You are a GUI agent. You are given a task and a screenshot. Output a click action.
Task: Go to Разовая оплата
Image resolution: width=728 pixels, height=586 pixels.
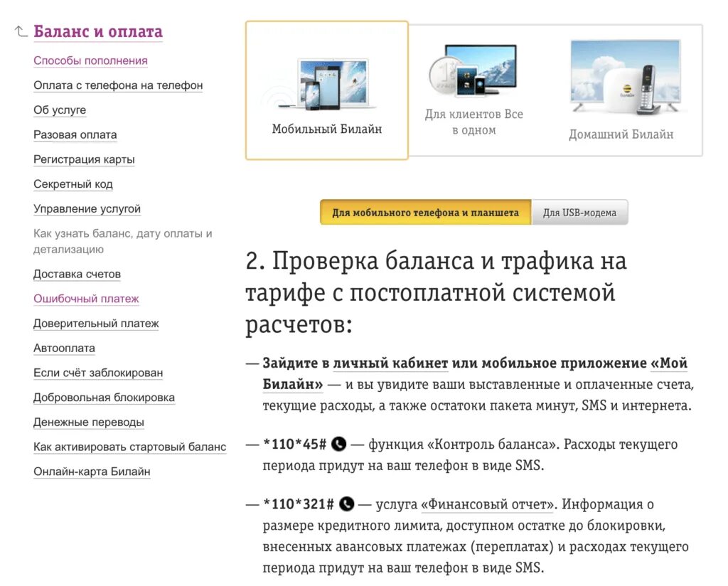[x=75, y=134]
